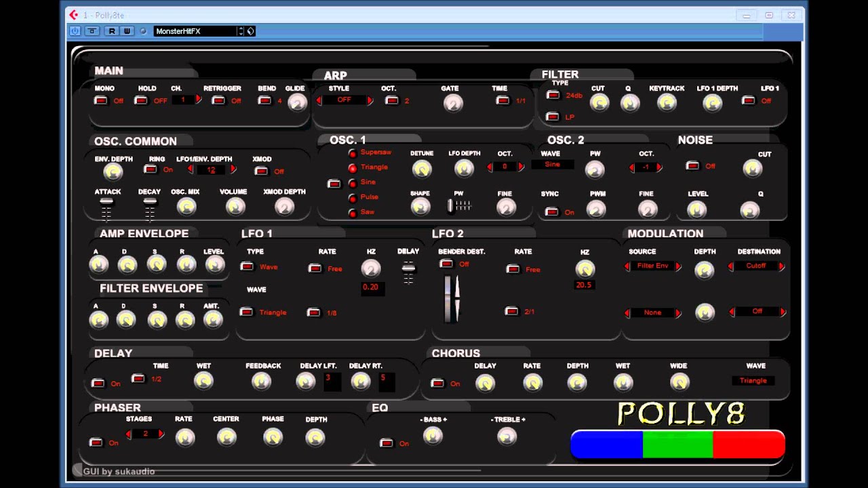Click the LFO 1 DELAY slider

tap(408, 272)
